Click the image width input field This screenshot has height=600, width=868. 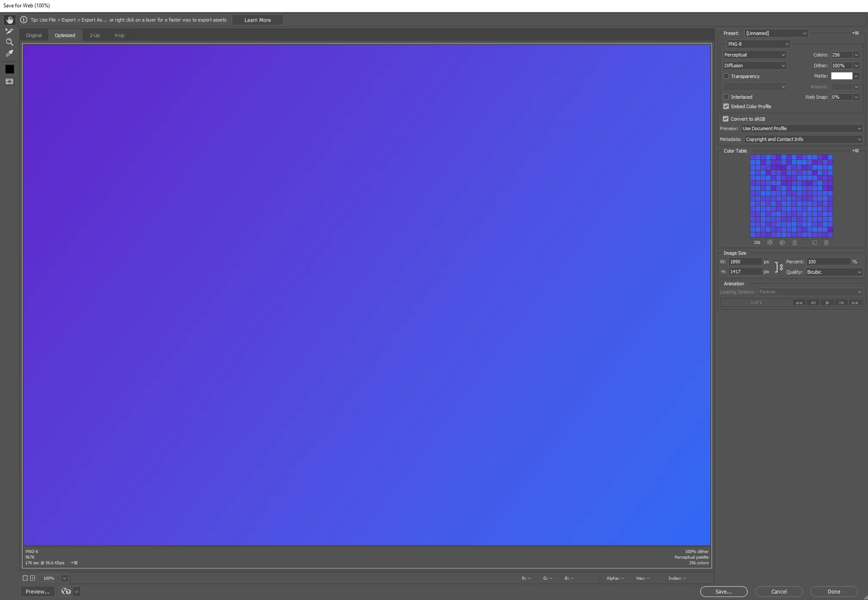745,262
